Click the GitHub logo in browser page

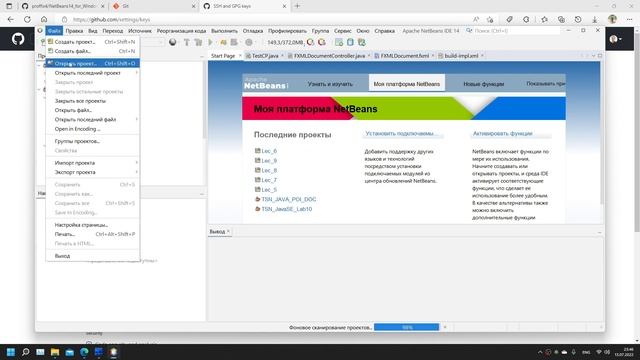(x=18, y=39)
